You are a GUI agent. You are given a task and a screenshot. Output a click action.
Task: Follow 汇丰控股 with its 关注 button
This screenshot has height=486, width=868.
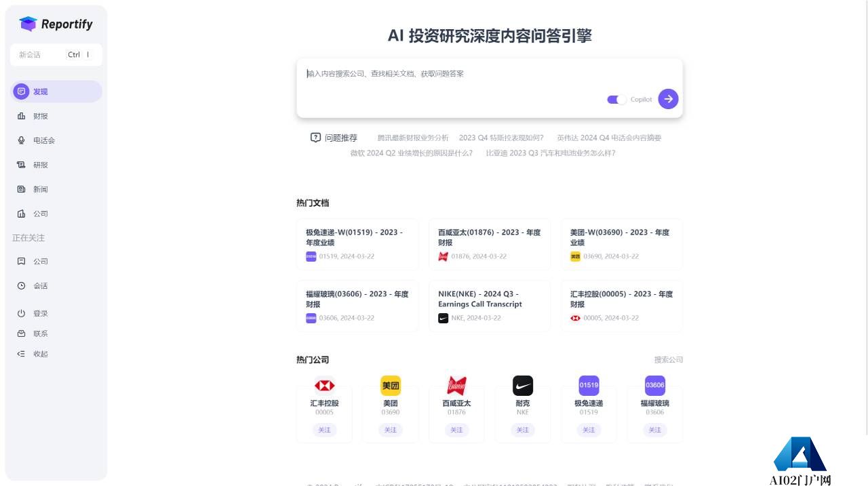click(324, 430)
